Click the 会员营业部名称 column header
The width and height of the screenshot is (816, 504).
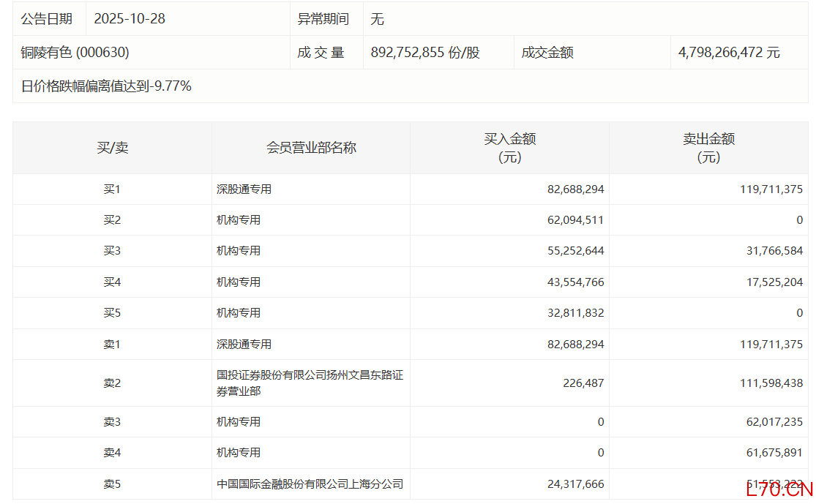311,148
